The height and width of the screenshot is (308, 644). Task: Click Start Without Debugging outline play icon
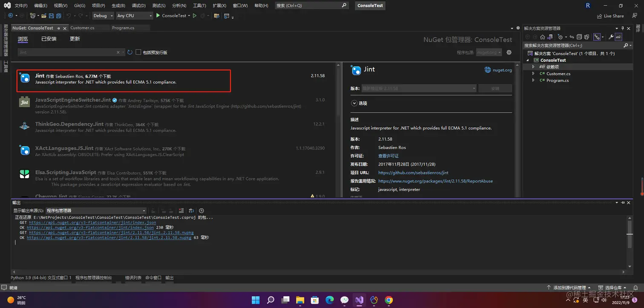pyautogui.click(x=195, y=16)
